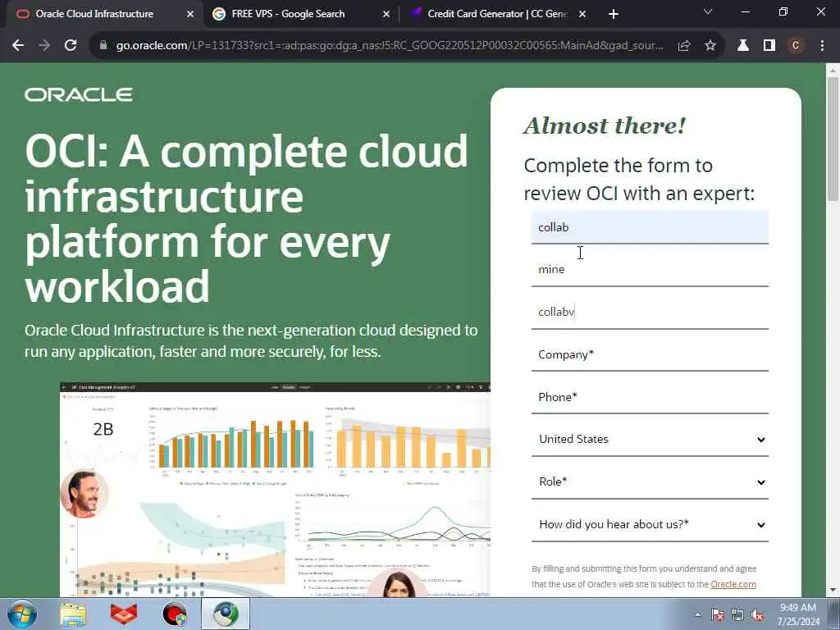Open the network tray icon
Image resolution: width=840 pixels, height=630 pixels.
(x=737, y=615)
